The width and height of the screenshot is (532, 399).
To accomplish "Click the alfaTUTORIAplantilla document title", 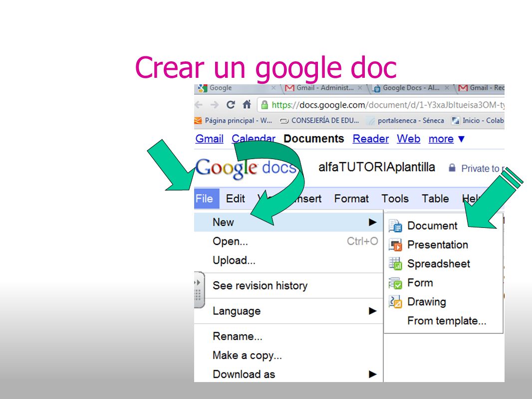I will (377, 167).
